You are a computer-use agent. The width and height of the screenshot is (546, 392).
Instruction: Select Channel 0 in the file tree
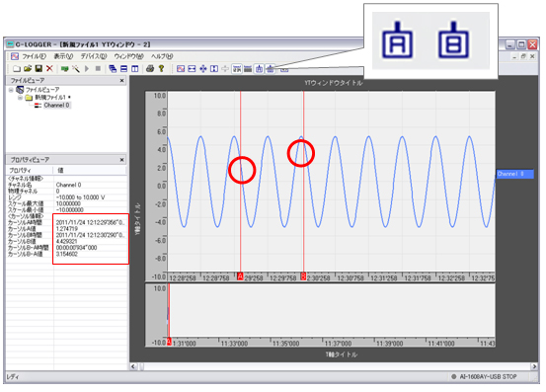[x=56, y=105]
